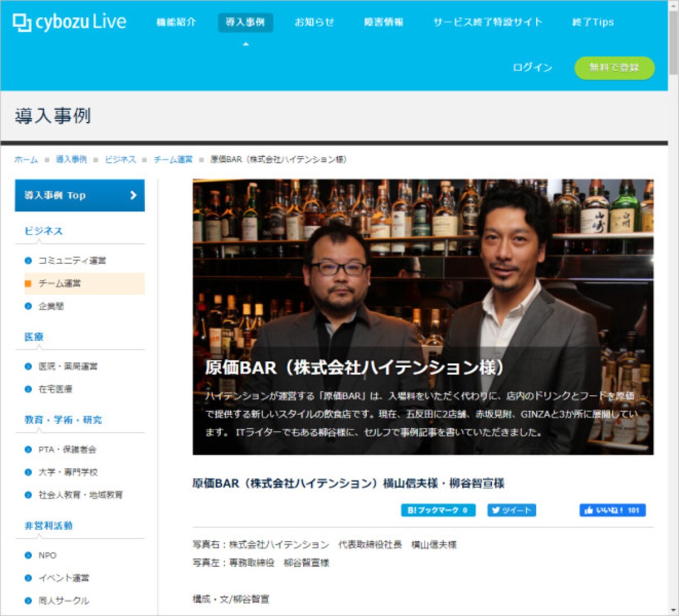Viewport: 679px width, 616px height.
Task: Click the orange marker beside チーム運営
Action: pyautogui.click(x=28, y=283)
